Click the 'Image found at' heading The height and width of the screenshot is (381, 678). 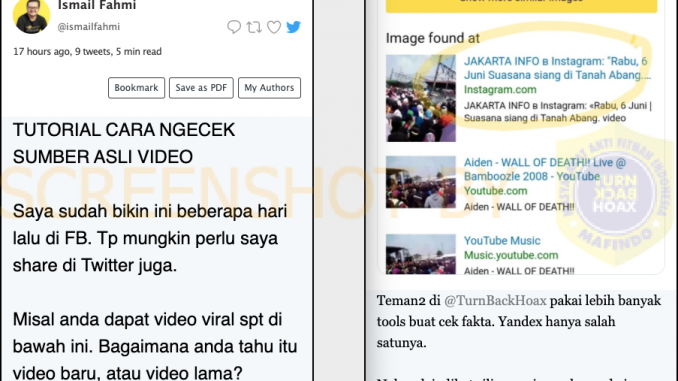[x=432, y=38]
